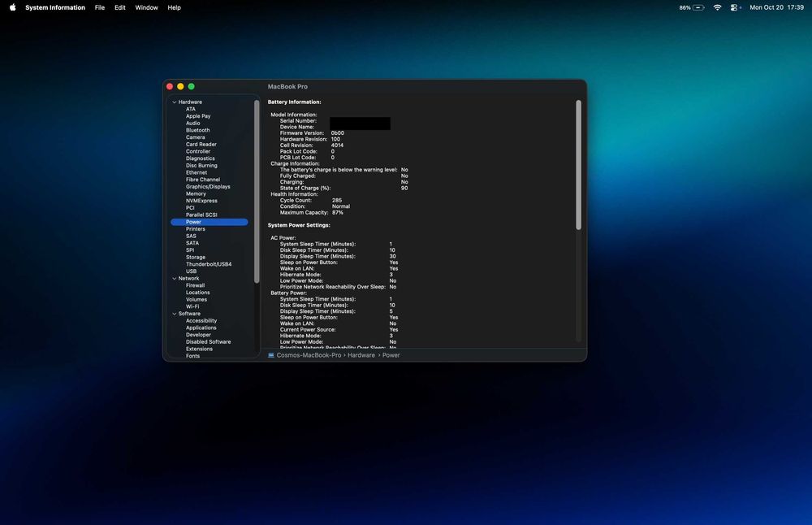812x525 pixels.
Task: Minimize the window with yellow button
Action: [180, 86]
